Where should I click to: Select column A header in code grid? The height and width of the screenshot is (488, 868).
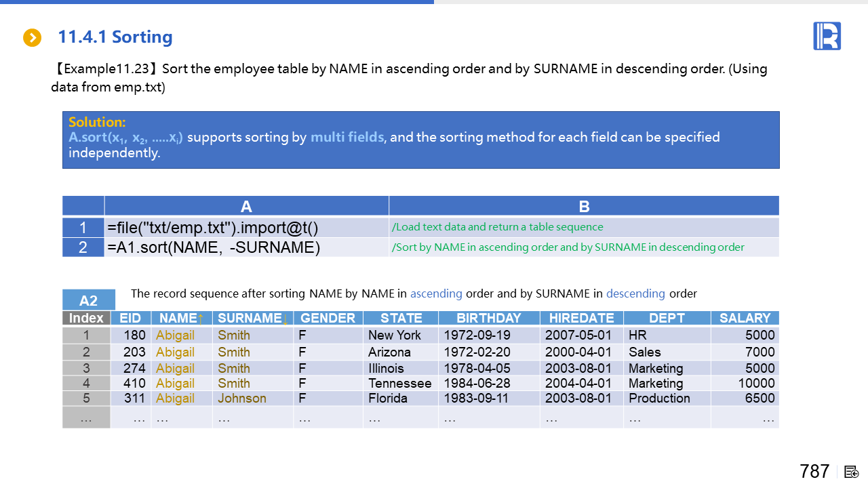click(x=246, y=206)
